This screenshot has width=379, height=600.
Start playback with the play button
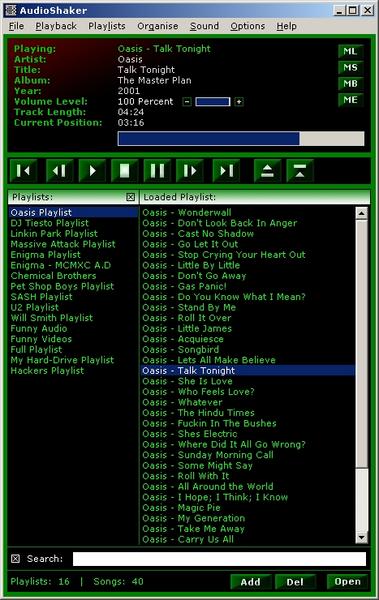[92, 171]
